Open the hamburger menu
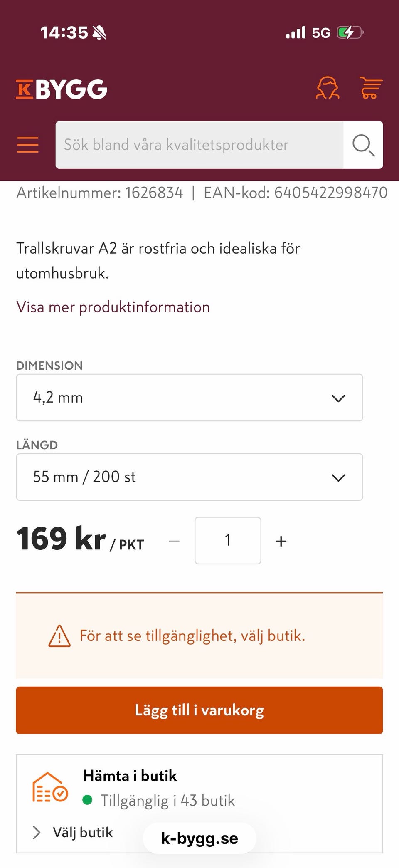The image size is (399, 868). [28, 145]
